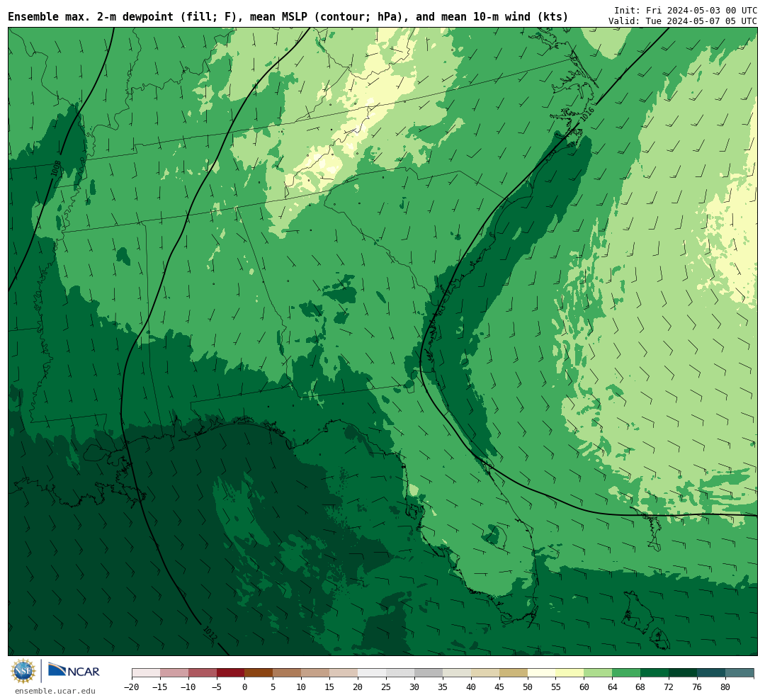
Task: Click the colorbar tick label 80
Action: click(725, 687)
